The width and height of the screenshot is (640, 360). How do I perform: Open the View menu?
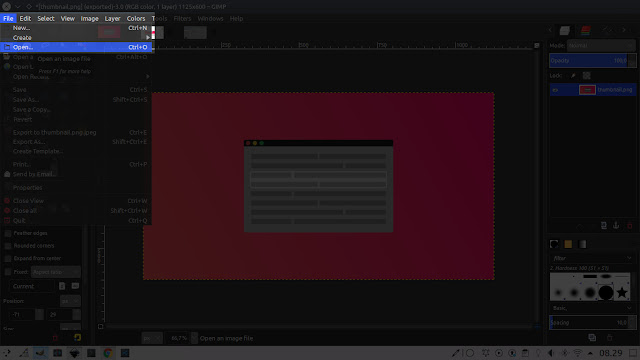coord(67,18)
